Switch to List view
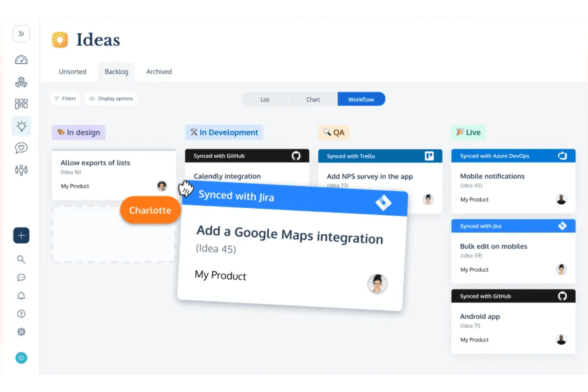The width and height of the screenshot is (588, 392). 265,99
